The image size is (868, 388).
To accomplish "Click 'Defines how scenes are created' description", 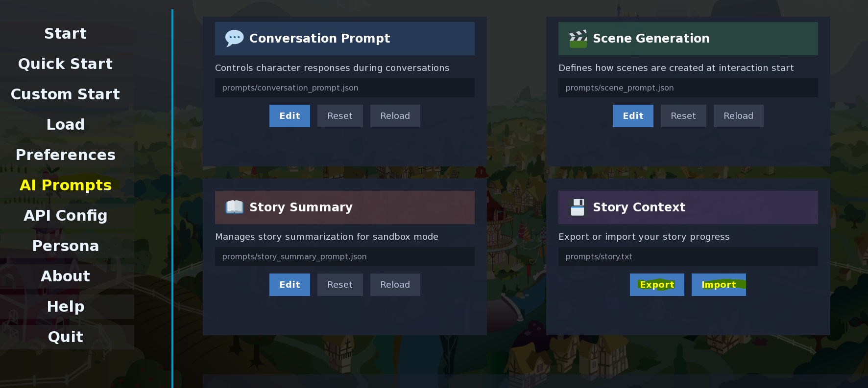I will [x=676, y=68].
